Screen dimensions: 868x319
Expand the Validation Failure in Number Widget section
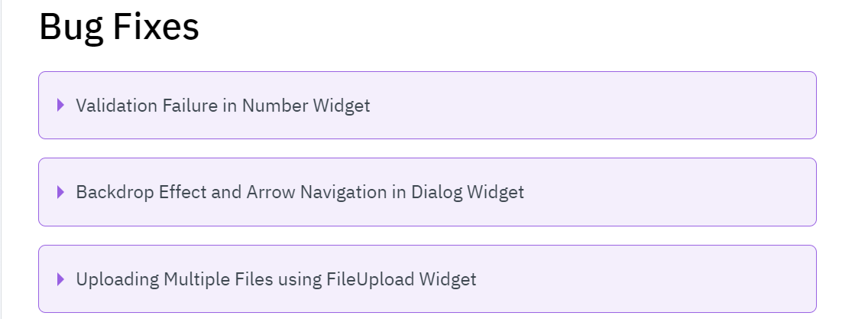tap(61, 106)
